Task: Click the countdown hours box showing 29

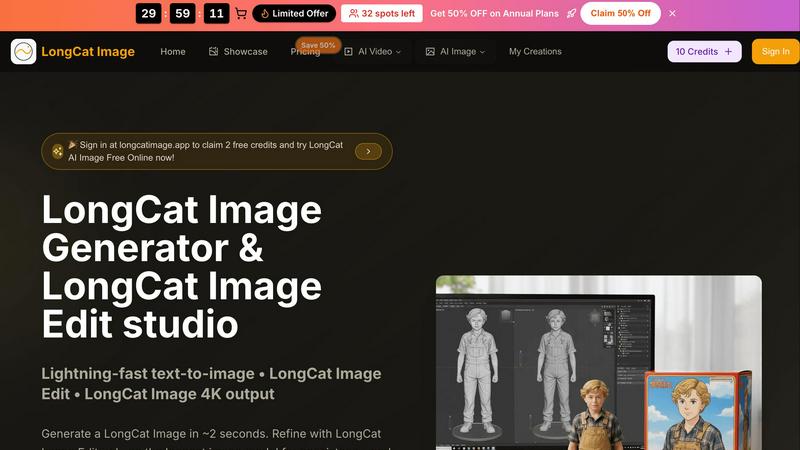Action: [x=148, y=13]
